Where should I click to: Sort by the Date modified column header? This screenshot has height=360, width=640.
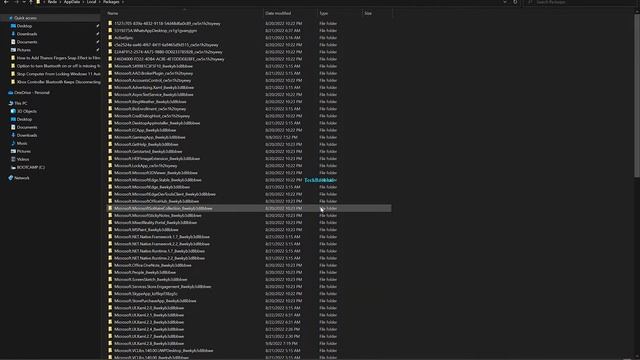tap(278, 13)
